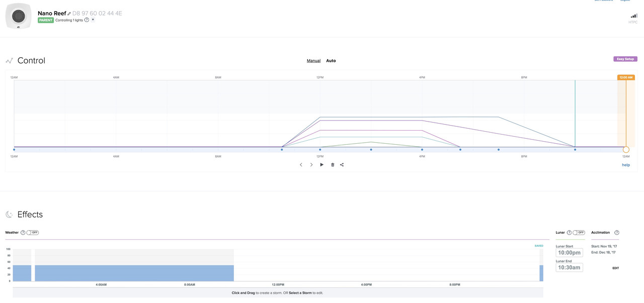Toggle the Lunar effect switch
Screen dimensions: 644x303
click(x=579, y=233)
